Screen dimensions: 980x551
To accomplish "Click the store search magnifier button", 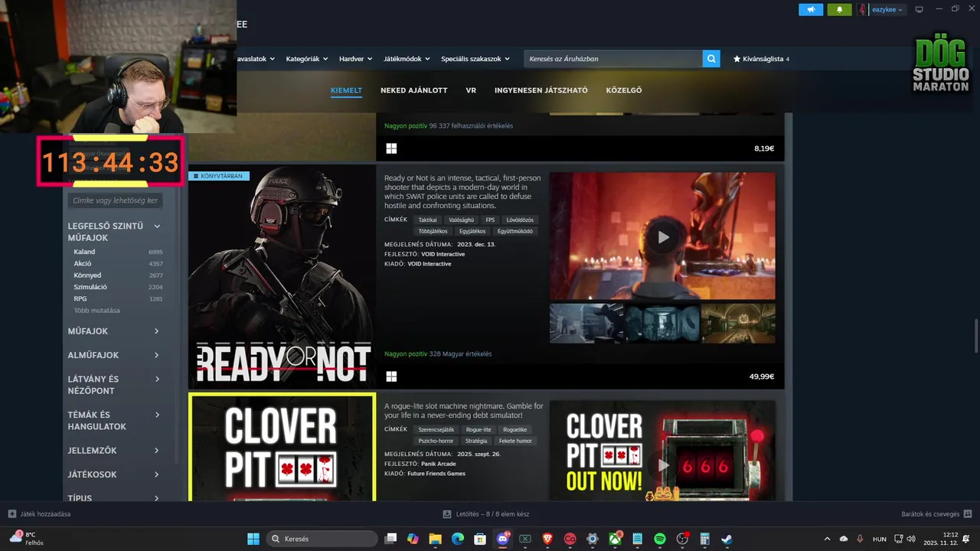I will [x=711, y=58].
